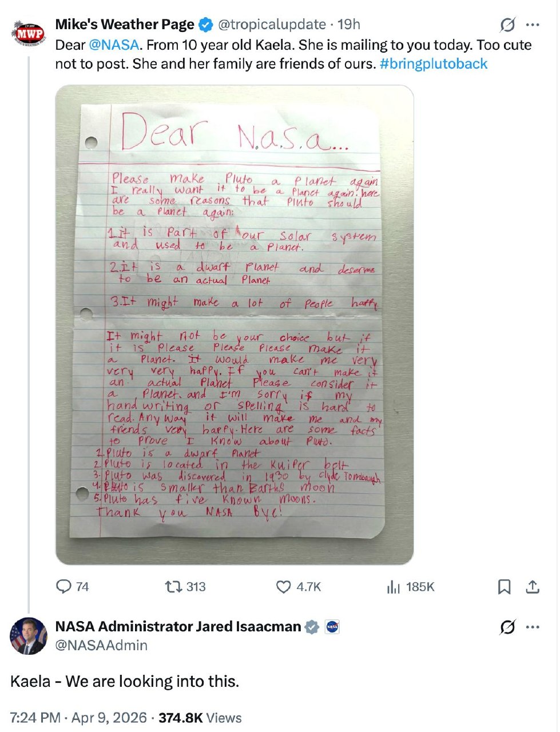This screenshot has width=560, height=732.
Task: Open Jared Isaacman's profile photo
Action: (28, 636)
